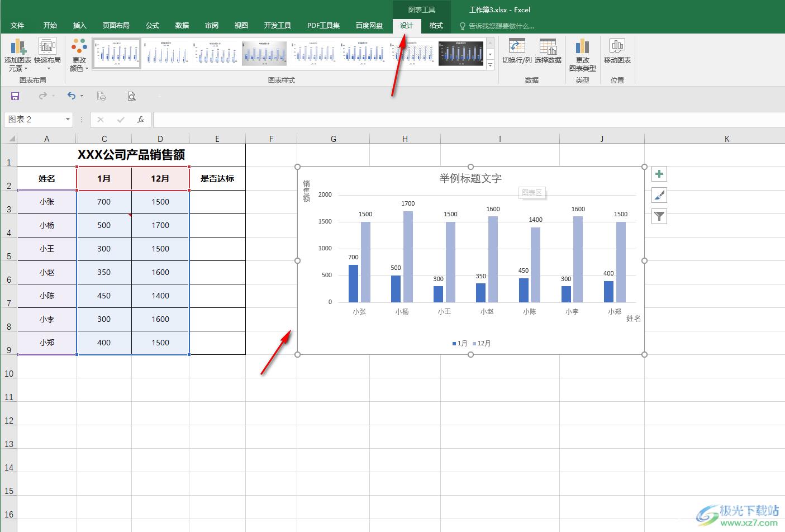Click the 12月 header cell
The height and width of the screenshot is (532, 785).
pyautogui.click(x=160, y=179)
